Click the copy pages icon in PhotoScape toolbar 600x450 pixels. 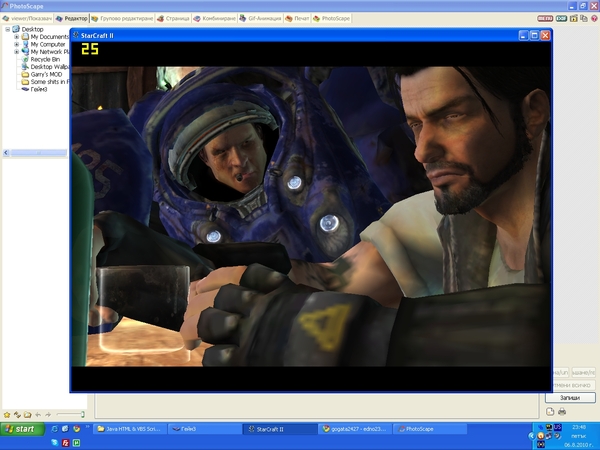coord(584,18)
